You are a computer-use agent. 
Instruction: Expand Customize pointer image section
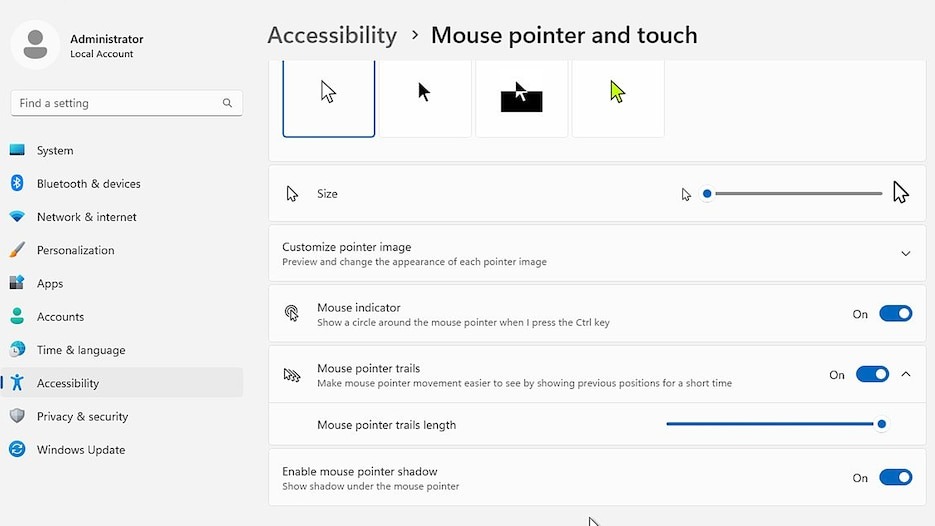click(597, 253)
